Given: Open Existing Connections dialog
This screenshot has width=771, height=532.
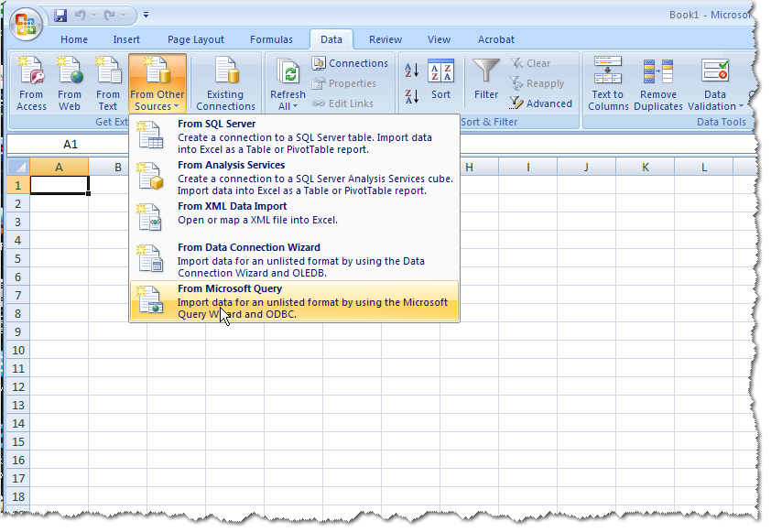Looking at the screenshot, I should click(225, 83).
